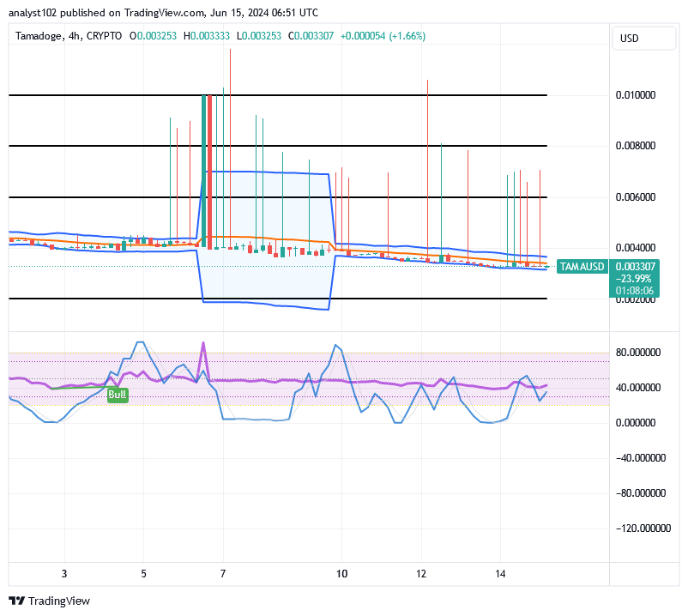This screenshot has width=688, height=616.
Task: Click date label 7 on time axis
Action: click(x=223, y=573)
